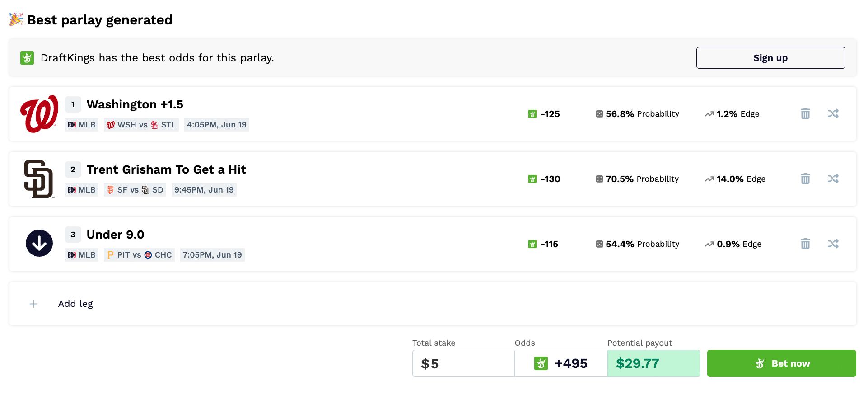
Task: Swap the Trent Grisham leg with shuffle icon
Action: point(833,179)
